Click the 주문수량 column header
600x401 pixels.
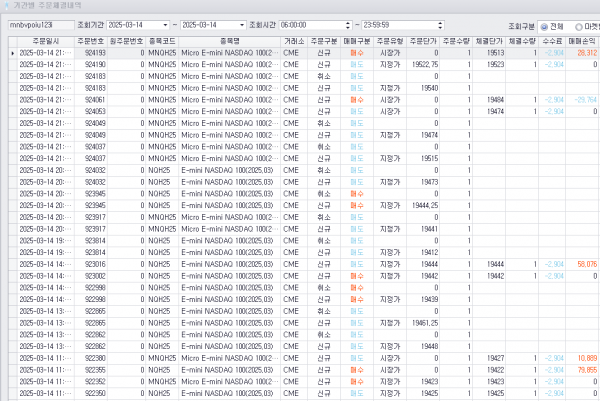click(x=456, y=41)
